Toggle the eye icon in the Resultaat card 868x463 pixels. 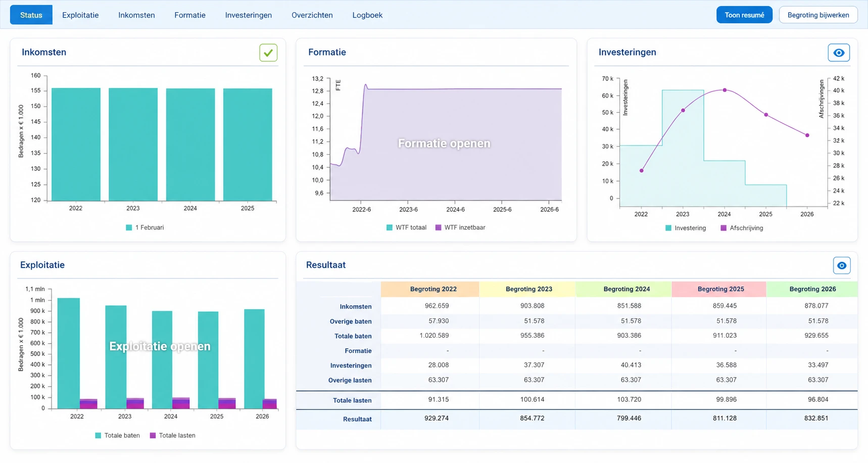[x=842, y=265]
